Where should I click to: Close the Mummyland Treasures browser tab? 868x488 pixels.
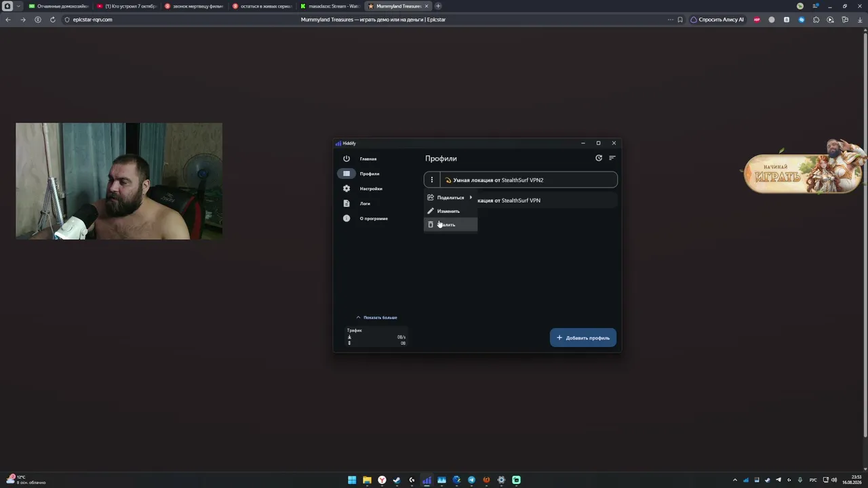coord(427,6)
